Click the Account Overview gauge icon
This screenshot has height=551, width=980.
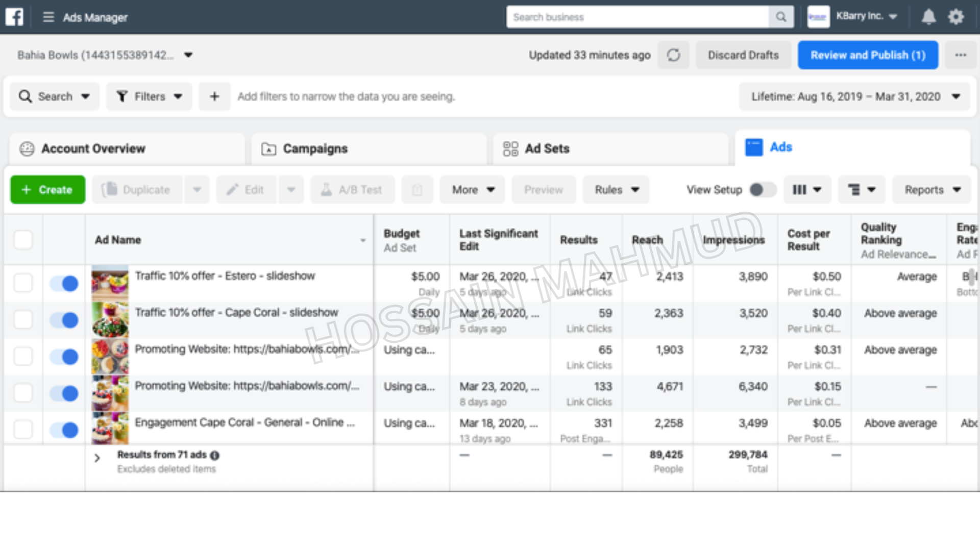27,148
